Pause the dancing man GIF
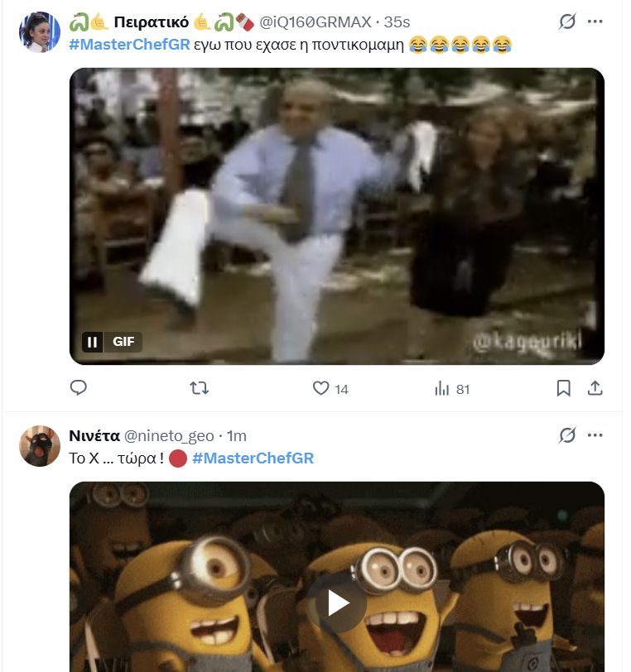The height and width of the screenshot is (672, 631). 93,342
